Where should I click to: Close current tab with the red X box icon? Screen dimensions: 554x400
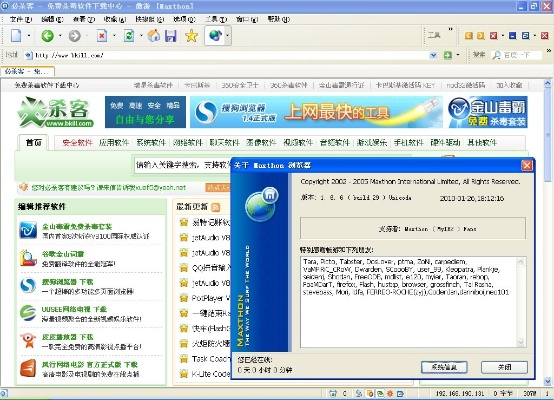494,35
